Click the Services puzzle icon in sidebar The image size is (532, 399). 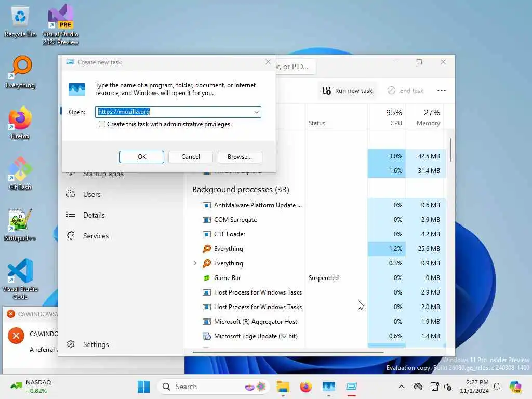[x=71, y=235]
